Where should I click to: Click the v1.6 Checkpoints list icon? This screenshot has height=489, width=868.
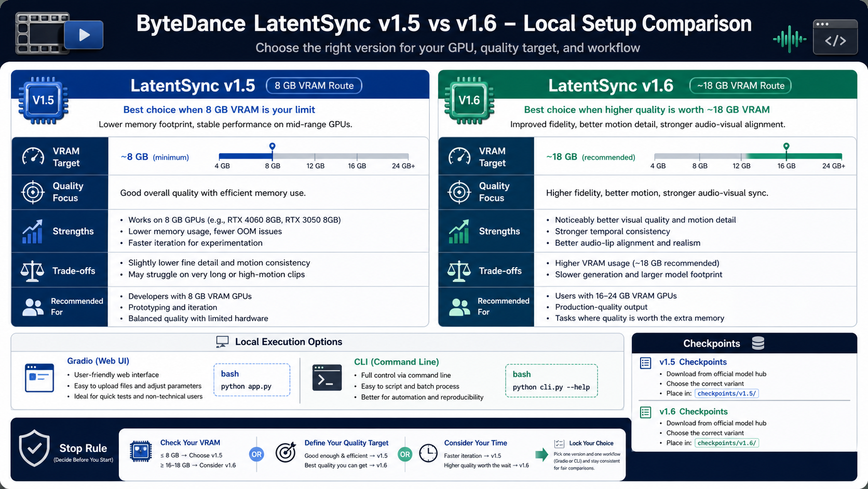(645, 412)
